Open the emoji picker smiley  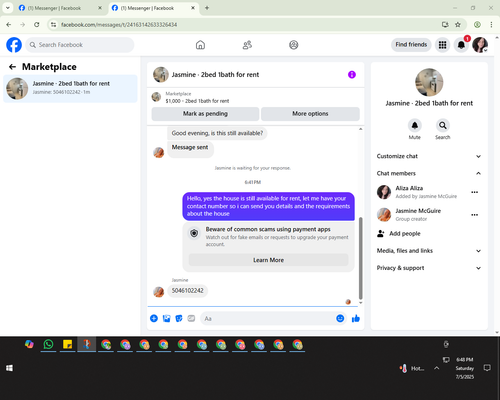tap(340, 318)
